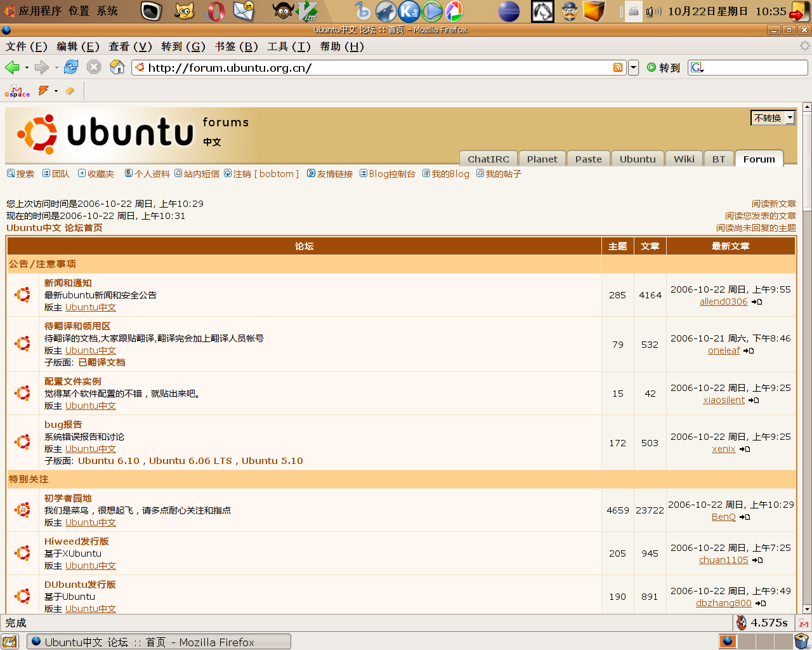Open the browser home page

click(117, 67)
